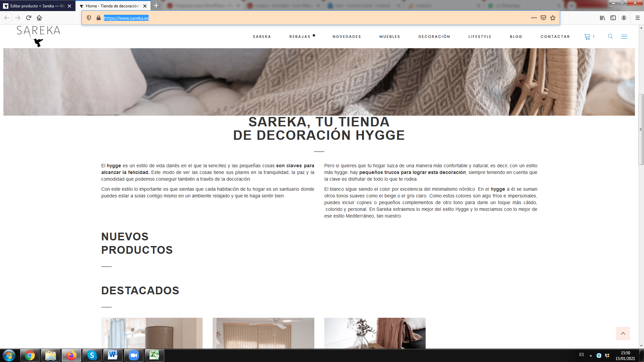Show hidden system tray icons
The image size is (644, 362).
591,355
